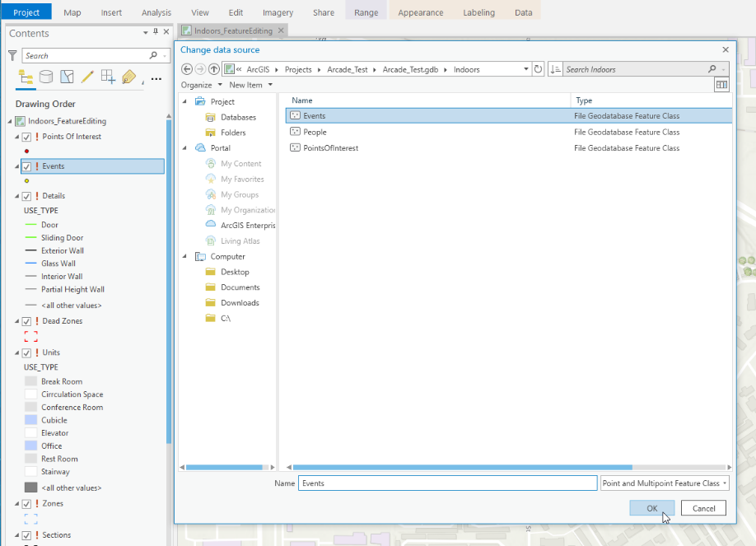Confirm with the OK button
The height and width of the screenshot is (546, 756).
pyautogui.click(x=652, y=508)
